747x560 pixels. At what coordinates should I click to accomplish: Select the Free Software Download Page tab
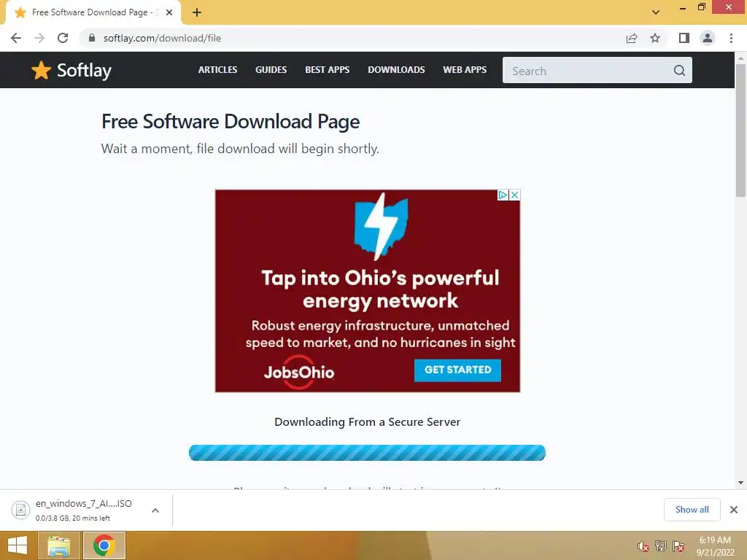click(x=94, y=13)
